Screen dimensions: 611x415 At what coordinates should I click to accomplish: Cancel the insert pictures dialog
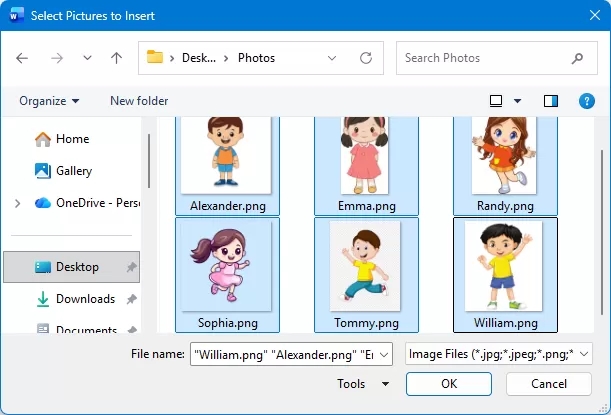(x=549, y=384)
